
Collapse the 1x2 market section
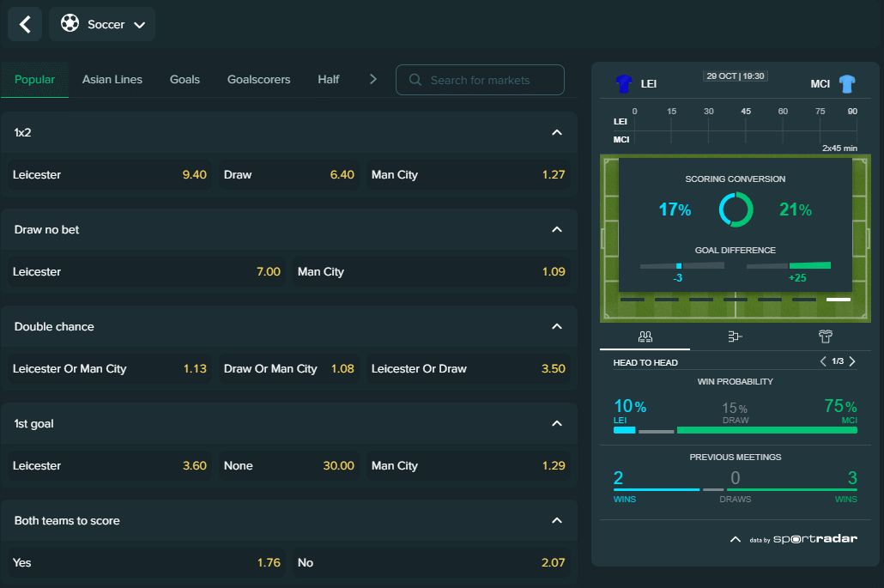point(557,132)
